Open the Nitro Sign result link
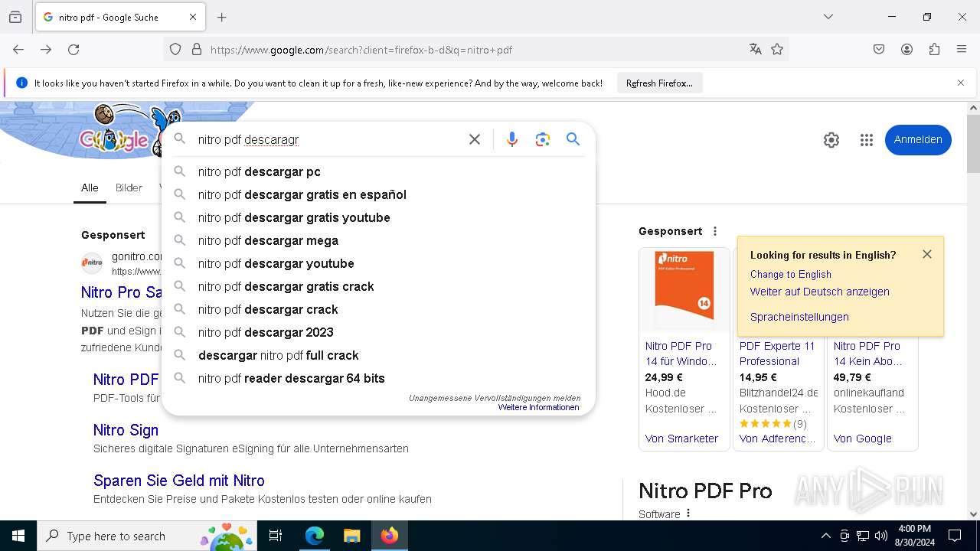Screen dimensions: 980x551 pos(126,430)
